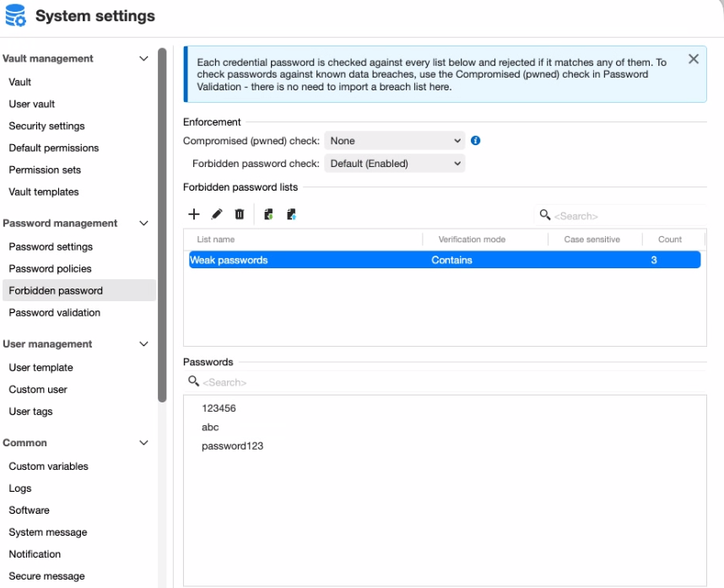Viewport: 724px width, 588px height.
Task: Sort by Verification mode column header
Action: pos(472,240)
